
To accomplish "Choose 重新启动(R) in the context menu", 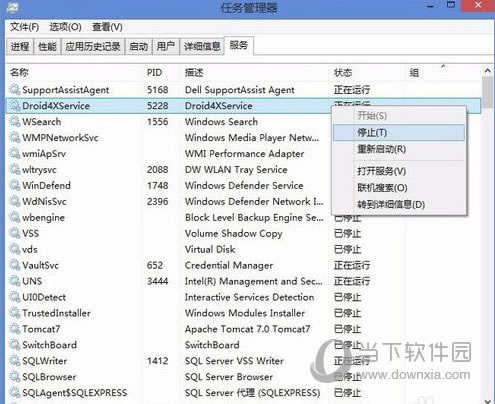I will [x=399, y=149].
